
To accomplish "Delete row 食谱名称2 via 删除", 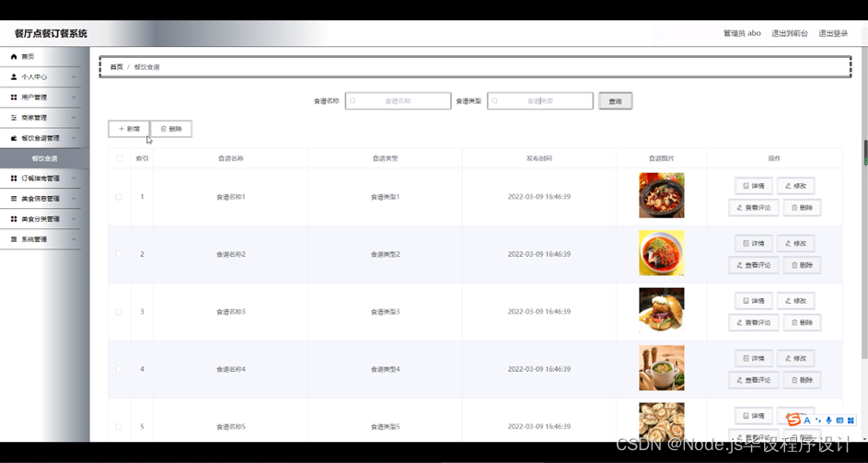I will tap(802, 265).
